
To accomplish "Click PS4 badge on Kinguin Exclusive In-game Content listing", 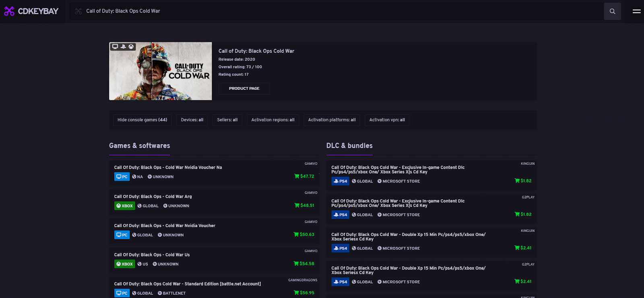I will [x=340, y=181].
